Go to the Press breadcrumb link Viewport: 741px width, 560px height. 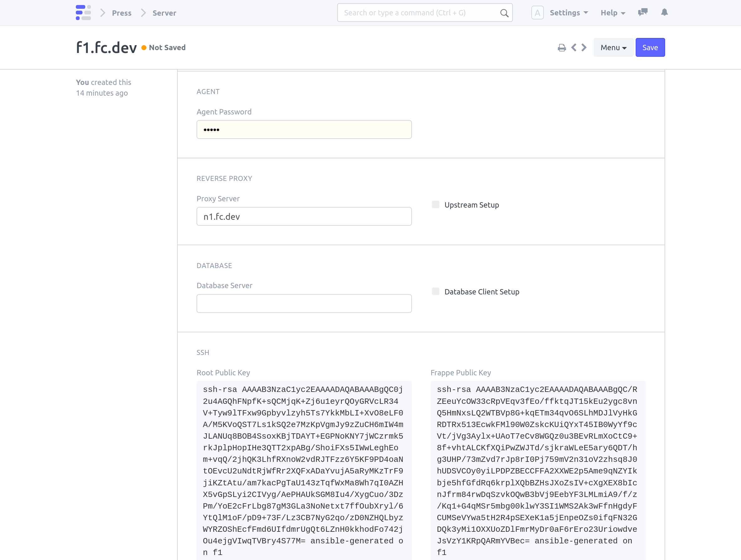coord(122,13)
